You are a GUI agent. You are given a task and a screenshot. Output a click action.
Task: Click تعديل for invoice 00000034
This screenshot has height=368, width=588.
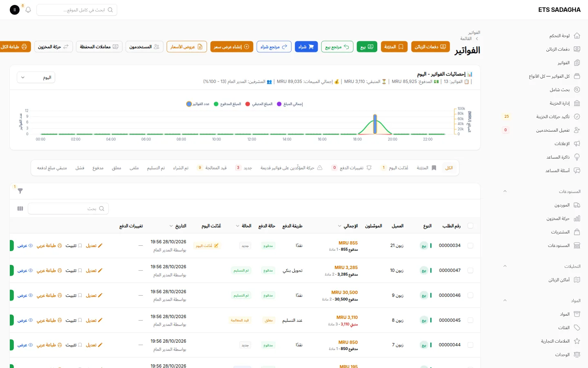pos(94,246)
